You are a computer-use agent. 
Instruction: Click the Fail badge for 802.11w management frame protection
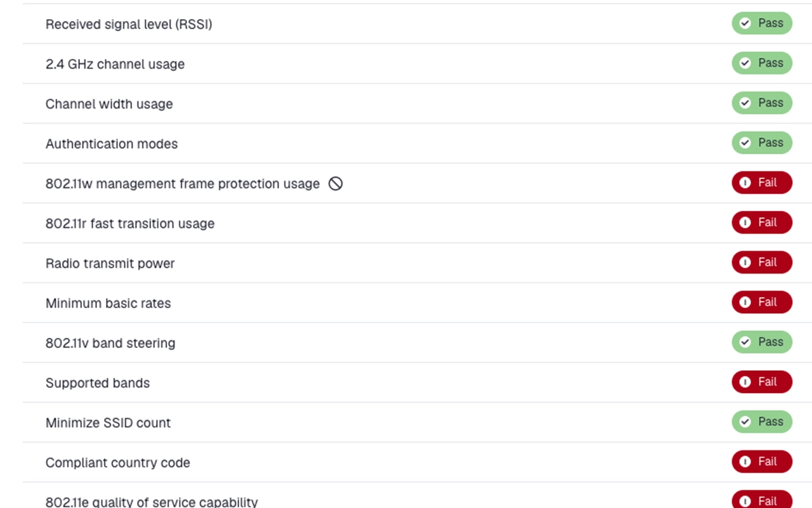coord(762,183)
